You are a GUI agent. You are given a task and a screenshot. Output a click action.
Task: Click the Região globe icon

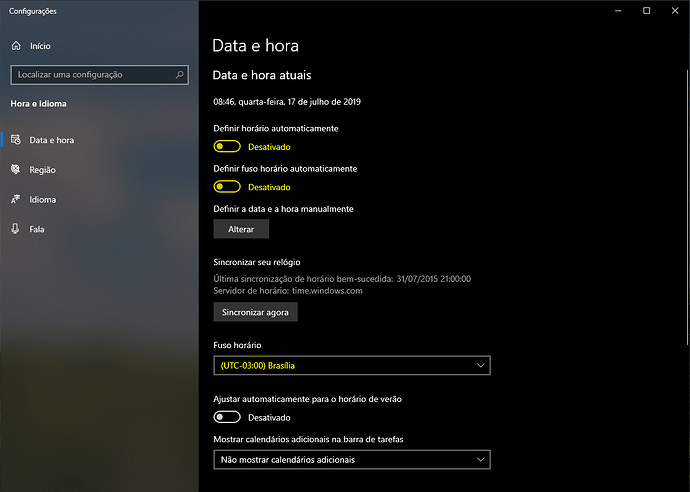point(16,170)
